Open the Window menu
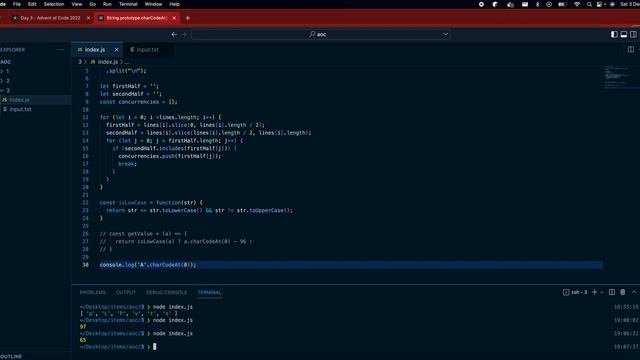Screen dimensions: 640x360 coord(153,4)
